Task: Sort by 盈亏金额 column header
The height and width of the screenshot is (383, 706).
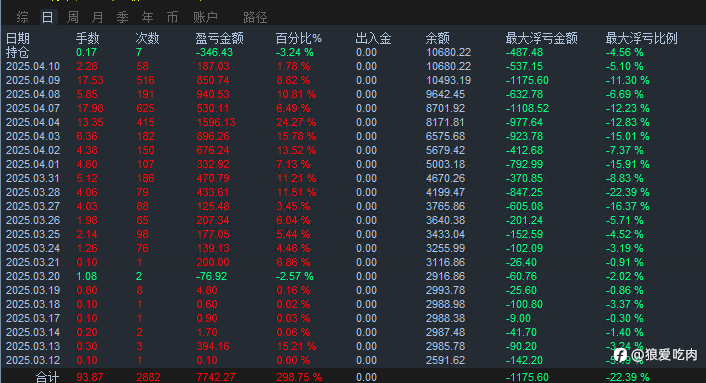Action: point(220,38)
